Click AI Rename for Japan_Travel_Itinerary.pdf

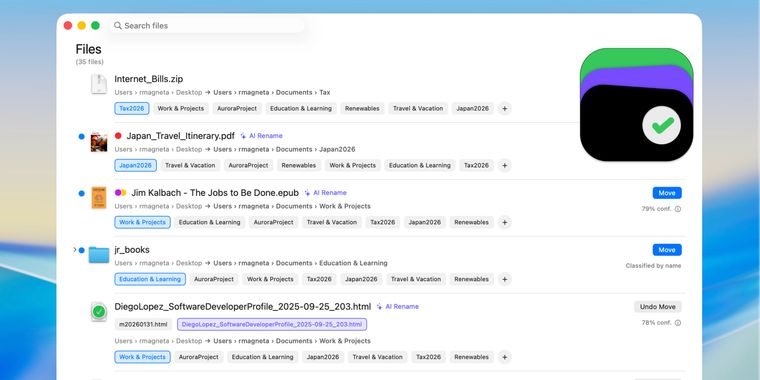[x=261, y=136]
